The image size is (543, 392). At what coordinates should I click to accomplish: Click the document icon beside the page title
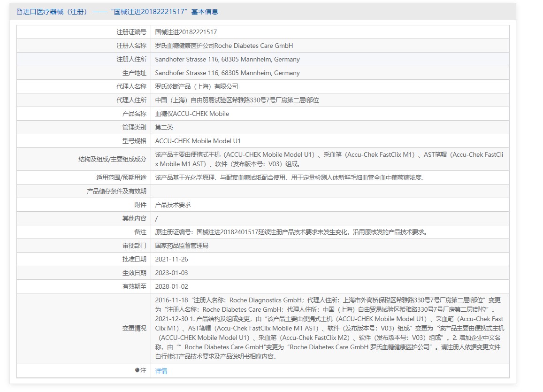pyautogui.click(x=19, y=12)
